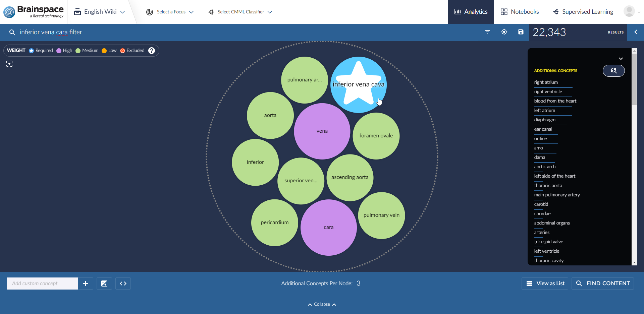Click the 'thoracic aorta' additional concept

click(x=548, y=186)
